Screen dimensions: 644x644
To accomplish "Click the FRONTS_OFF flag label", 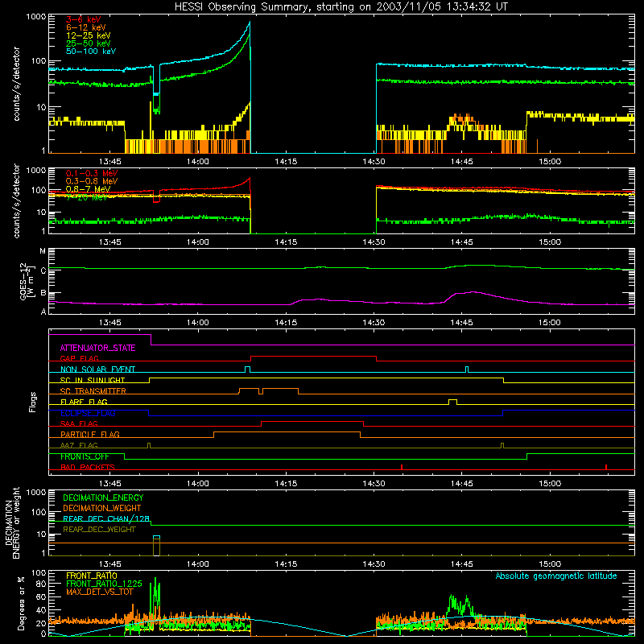I will tap(85, 456).
